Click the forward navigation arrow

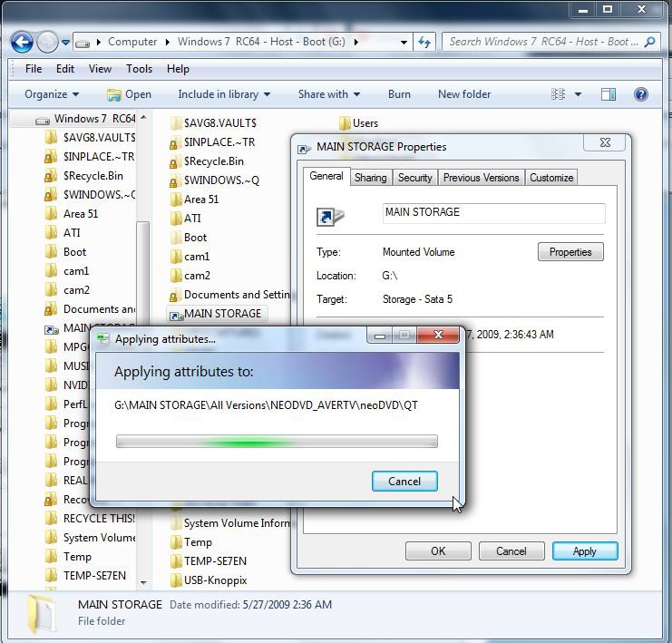coord(47,42)
